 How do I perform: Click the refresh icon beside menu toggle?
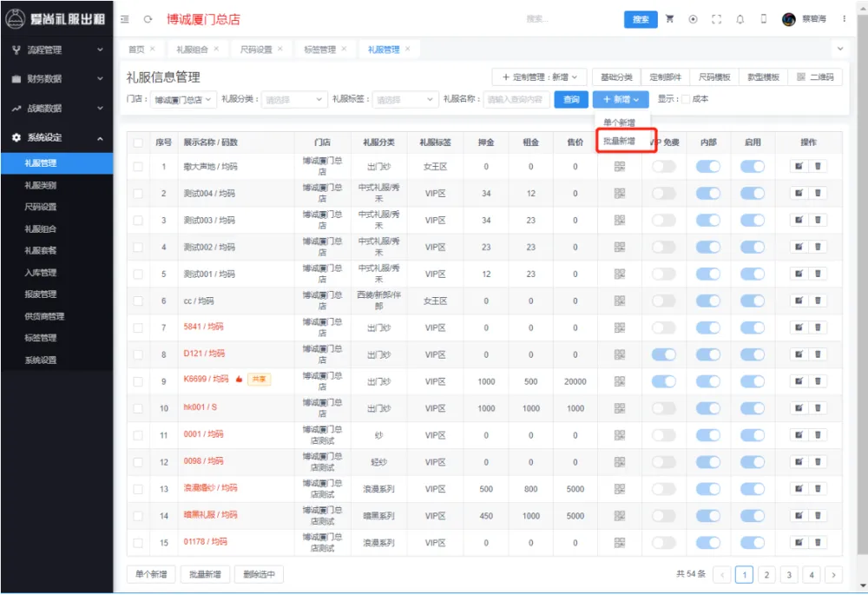148,19
